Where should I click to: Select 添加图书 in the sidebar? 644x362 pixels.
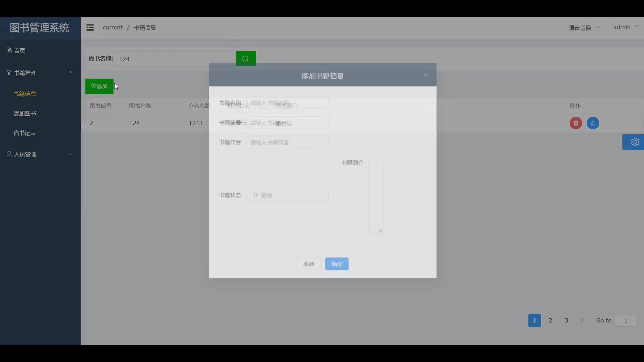tap(25, 113)
